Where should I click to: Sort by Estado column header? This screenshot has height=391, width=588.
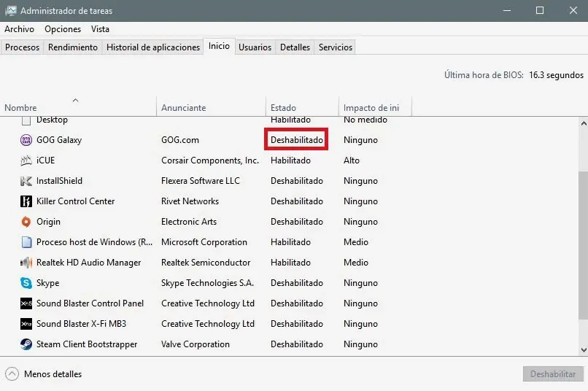[283, 108]
